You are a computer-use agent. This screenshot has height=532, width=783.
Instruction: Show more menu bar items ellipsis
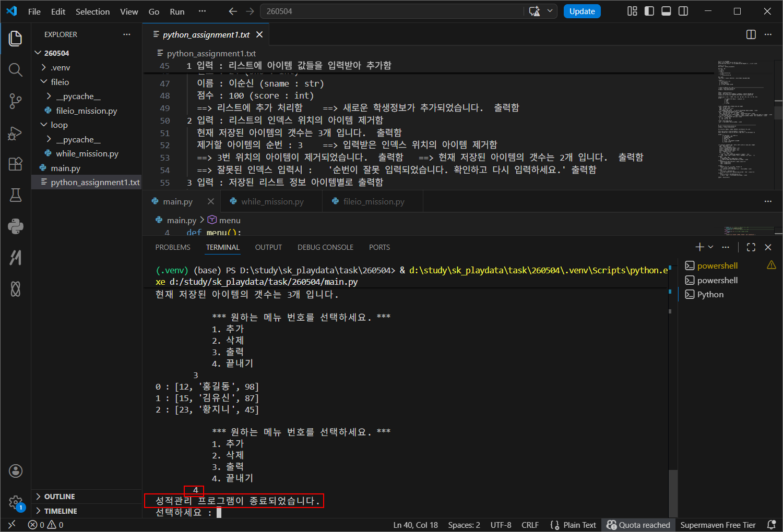(x=202, y=11)
